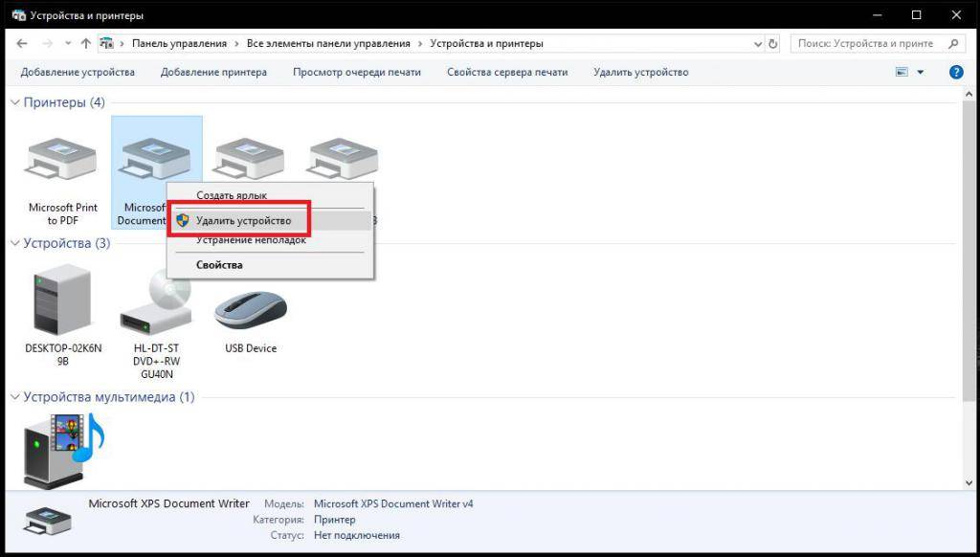The height and width of the screenshot is (557, 980).
Task: Click the search magnifier icon
Action: click(x=953, y=44)
